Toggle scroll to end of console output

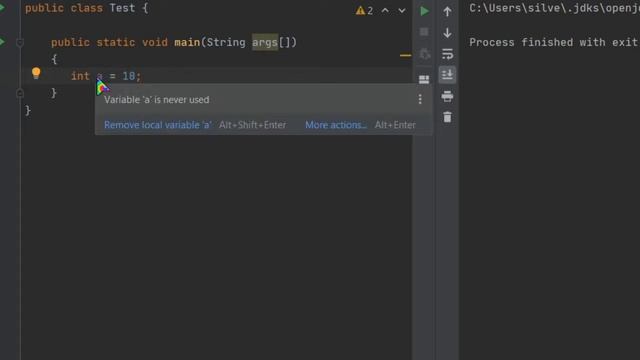click(x=447, y=75)
